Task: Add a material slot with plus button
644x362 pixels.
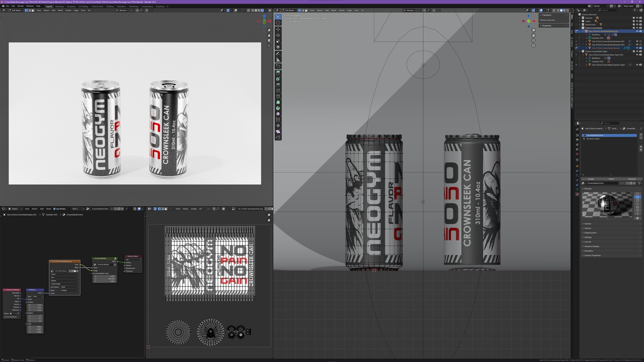Action: (641, 135)
